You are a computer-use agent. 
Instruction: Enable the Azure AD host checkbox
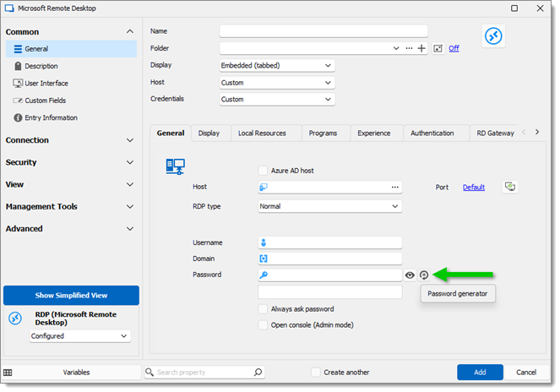(263, 171)
